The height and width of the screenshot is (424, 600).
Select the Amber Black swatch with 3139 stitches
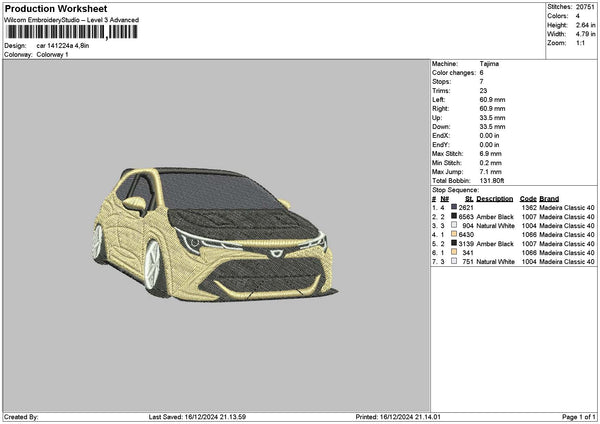point(455,243)
